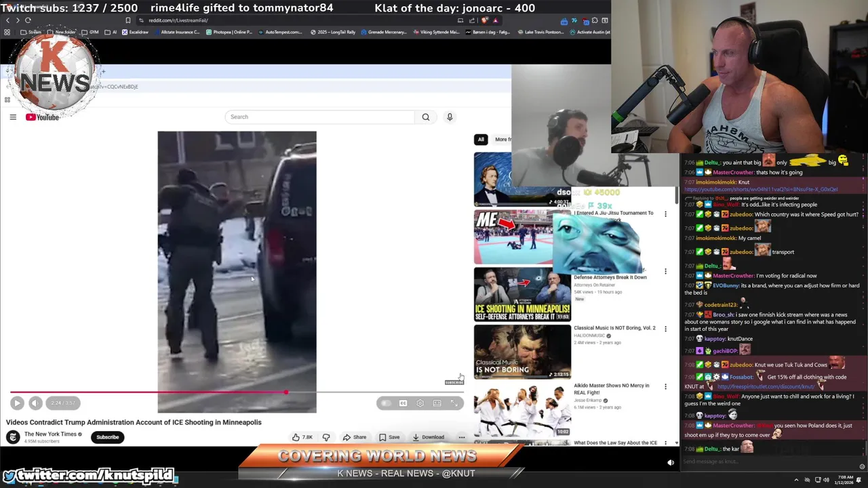The image size is (868, 488).
Task: Play the New York Times video
Action: (17, 403)
